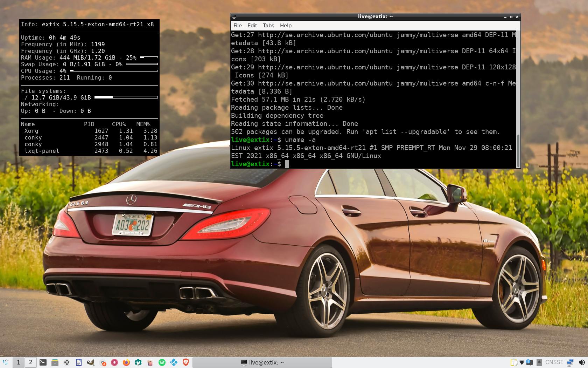
Task: Click the 'uname -a' command text
Action: click(300, 140)
